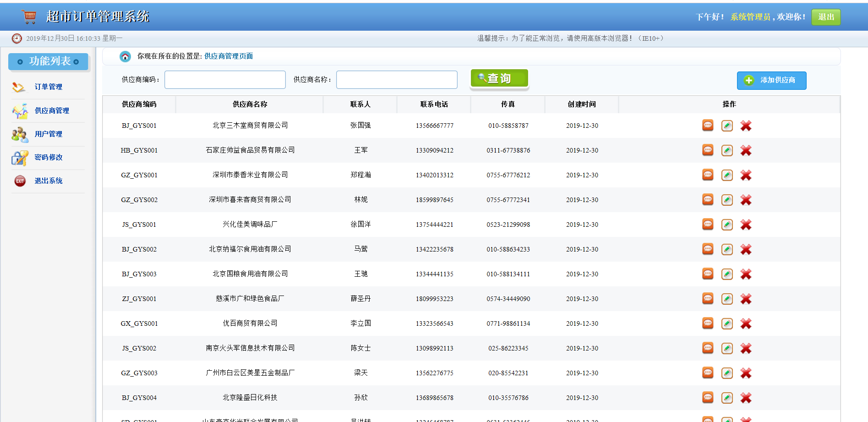View details of supplier BJ_GYS002

tap(708, 249)
